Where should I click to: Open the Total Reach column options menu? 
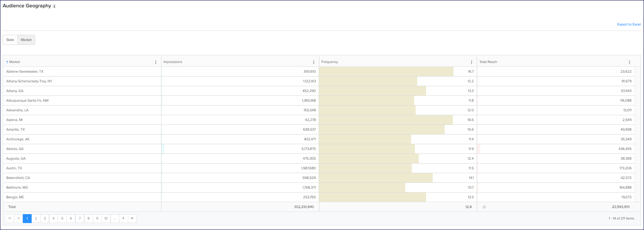click(629, 62)
